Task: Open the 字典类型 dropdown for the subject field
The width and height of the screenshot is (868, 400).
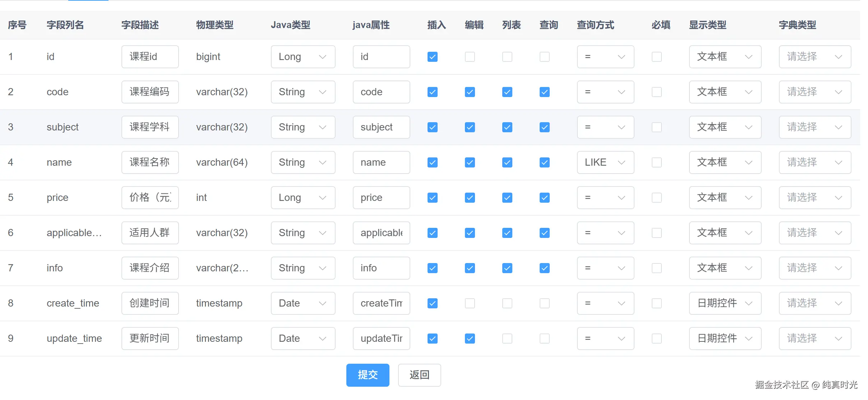Action: (814, 127)
